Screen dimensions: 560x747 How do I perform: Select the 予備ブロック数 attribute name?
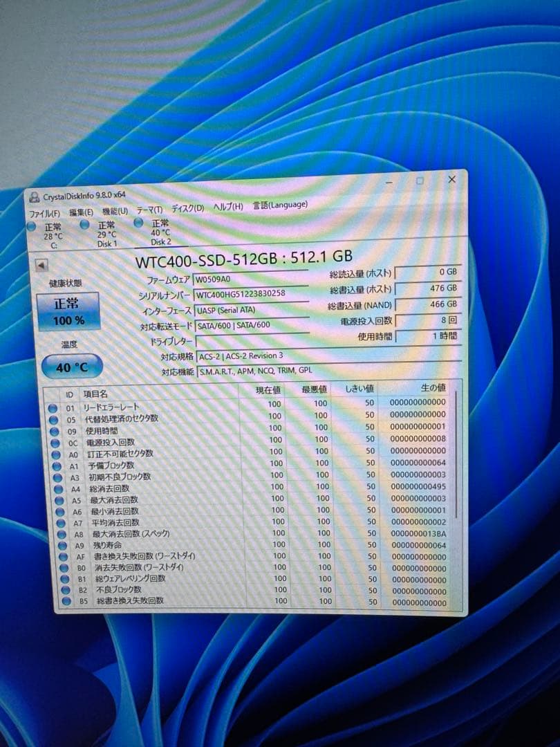[x=111, y=465]
